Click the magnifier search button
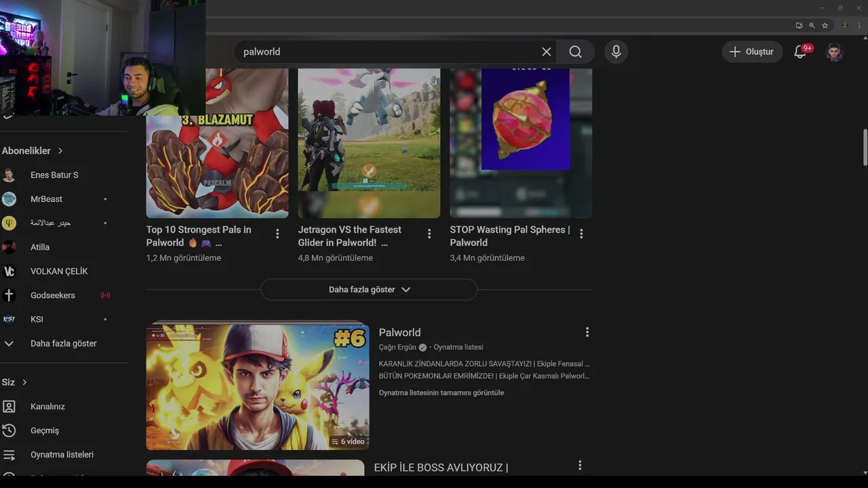The height and width of the screenshot is (488, 868). (x=576, y=52)
